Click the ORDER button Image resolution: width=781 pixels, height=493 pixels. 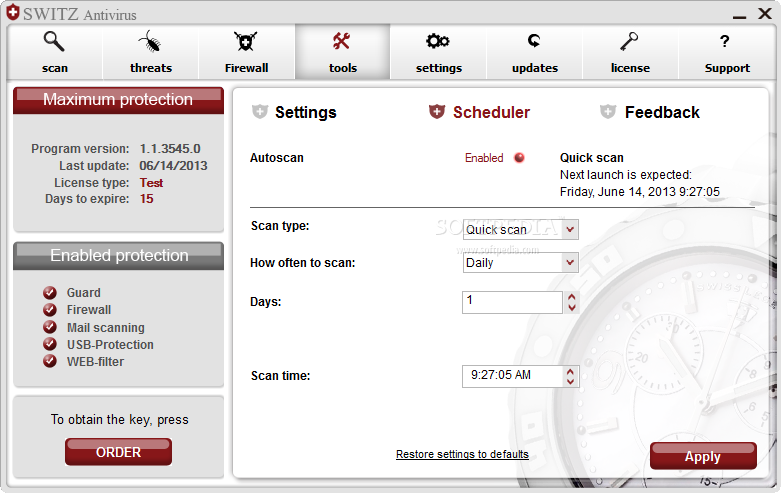click(119, 452)
